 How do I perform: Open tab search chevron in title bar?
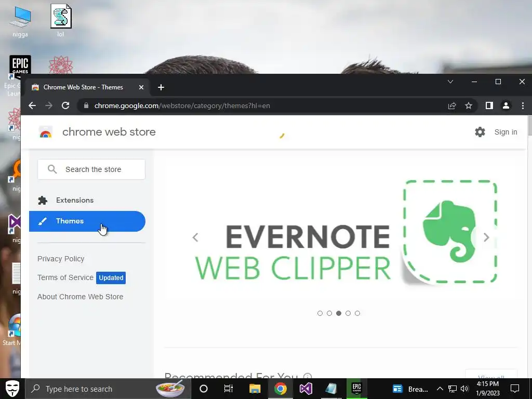click(x=450, y=82)
